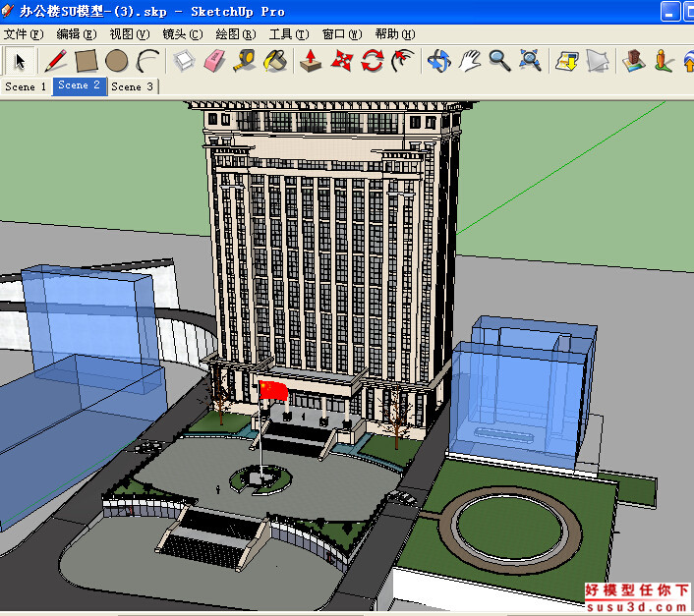This screenshot has height=616, width=694.
Task: Open the 视图(V) menu
Action: click(130, 34)
